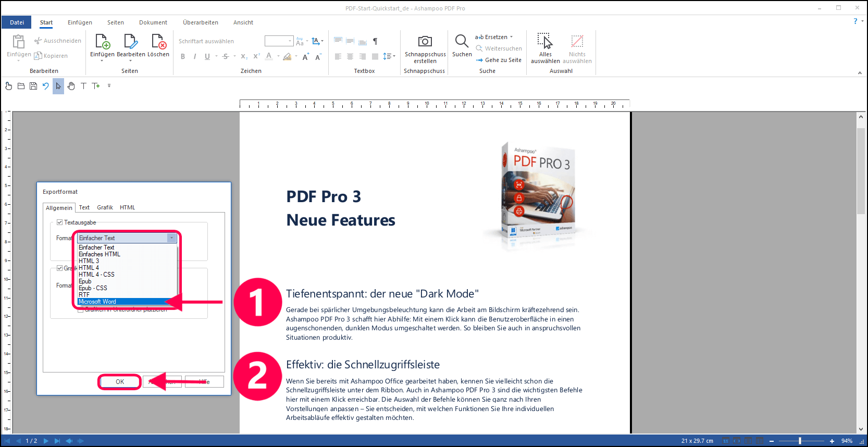
Task: Click the open folder icon in quick access toolbar
Action: pyautogui.click(x=21, y=86)
